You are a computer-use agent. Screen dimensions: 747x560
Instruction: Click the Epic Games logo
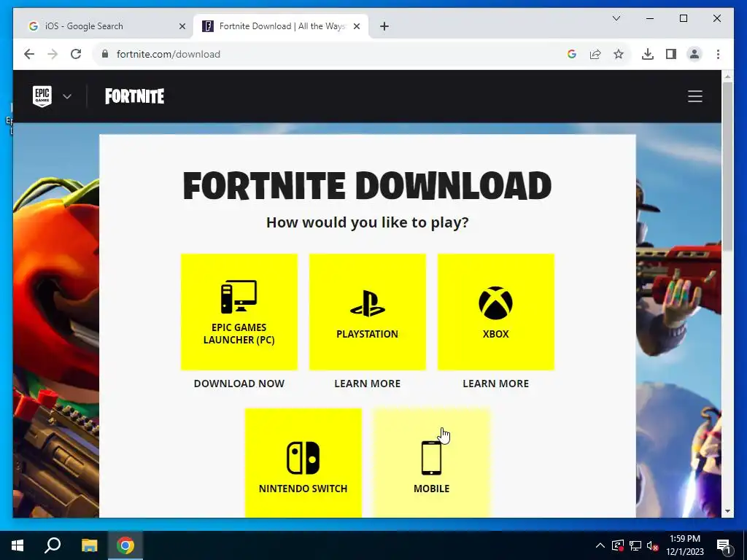point(42,96)
